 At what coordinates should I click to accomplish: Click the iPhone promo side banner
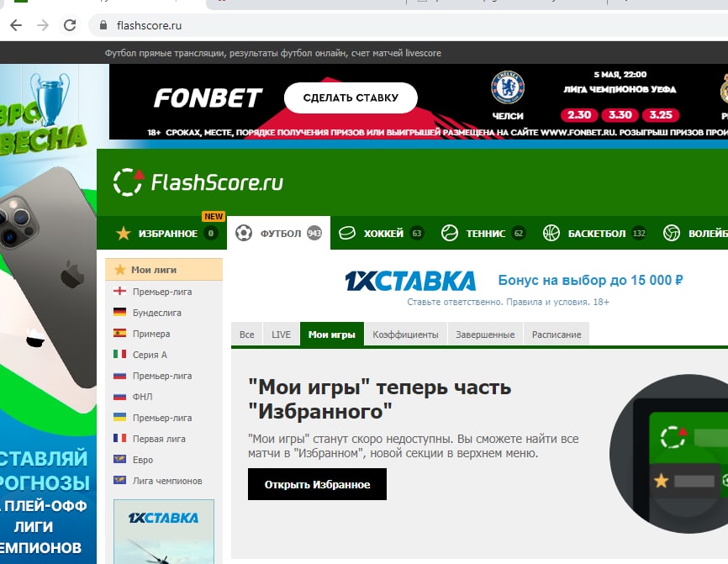(48, 314)
